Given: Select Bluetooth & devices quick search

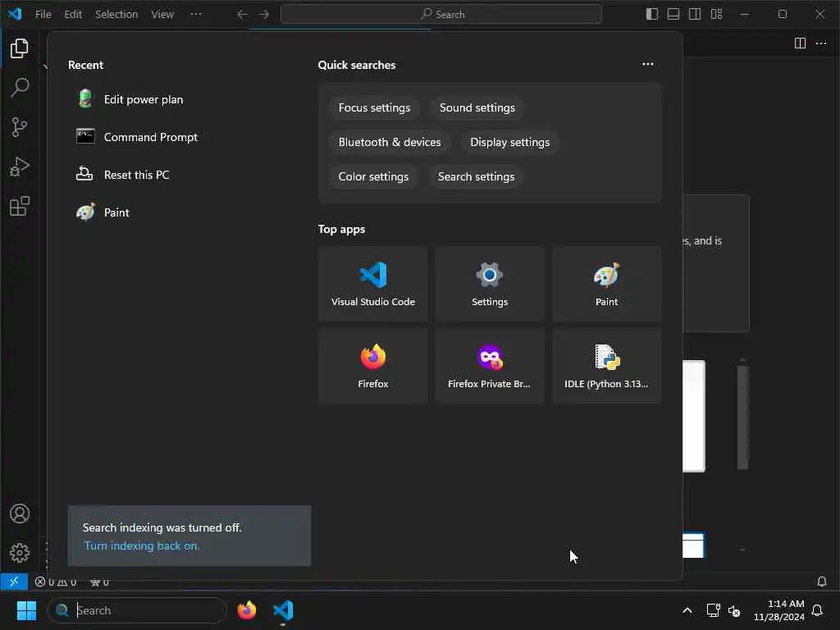Looking at the screenshot, I should [x=390, y=143].
